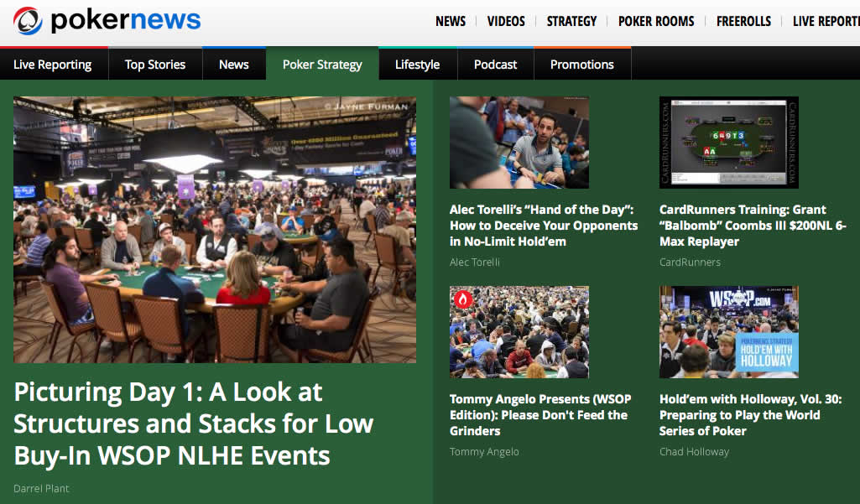Screen dimensions: 860x504
Task: Open the Lifestyle tab
Action: click(417, 65)
